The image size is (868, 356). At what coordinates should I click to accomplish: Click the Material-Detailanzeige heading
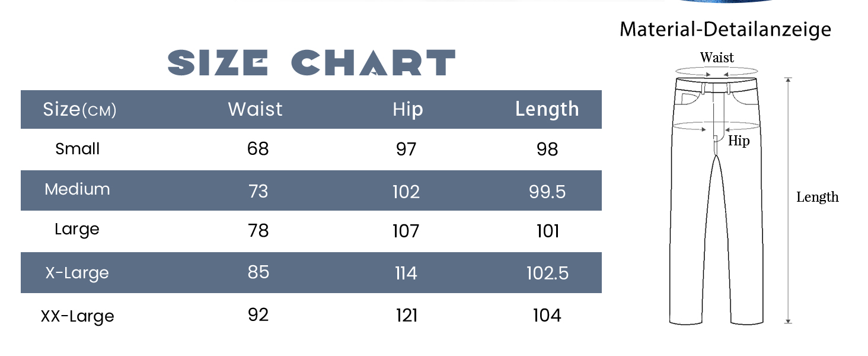[725, 29]
